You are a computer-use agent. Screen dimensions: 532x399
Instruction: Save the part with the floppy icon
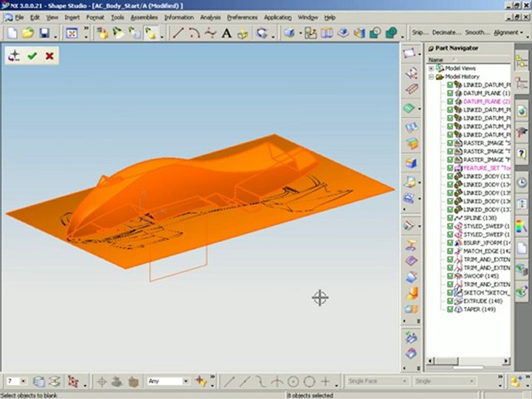(44, 33)
